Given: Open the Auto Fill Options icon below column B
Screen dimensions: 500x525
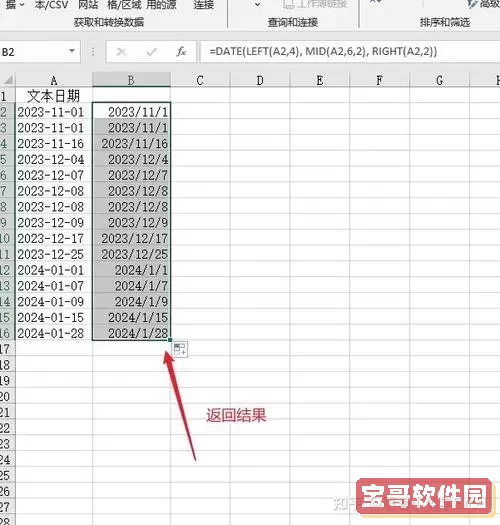Looking at the screenshot, I should 180,349.
